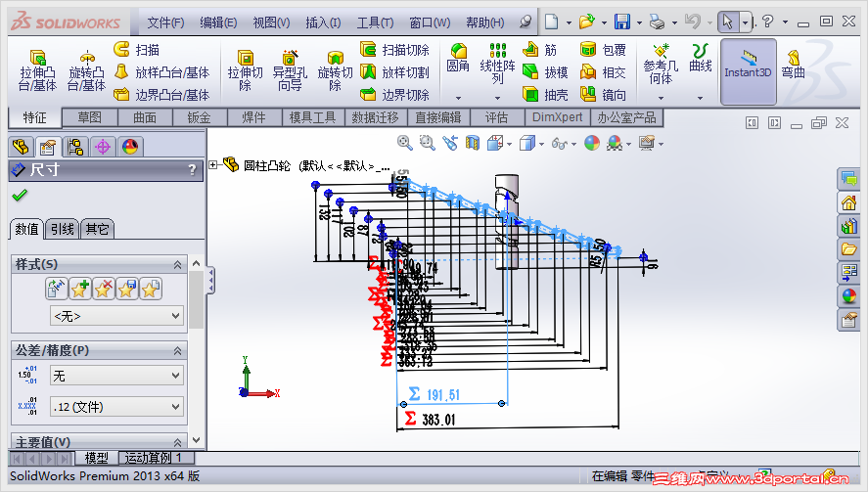
Task: Click the Load style star-document icon
Action: pos(150,289)
